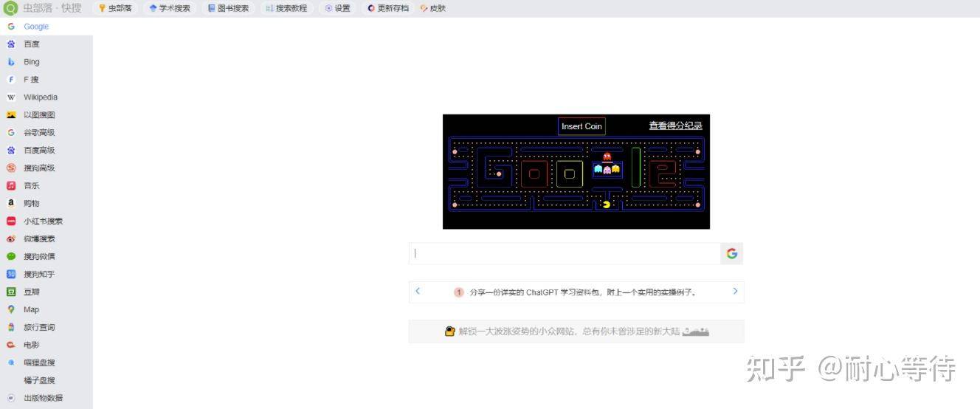Choose the 搜狗知乎 Zhihu icon
This screenshot has height=409, width=980.
[11, 274]
